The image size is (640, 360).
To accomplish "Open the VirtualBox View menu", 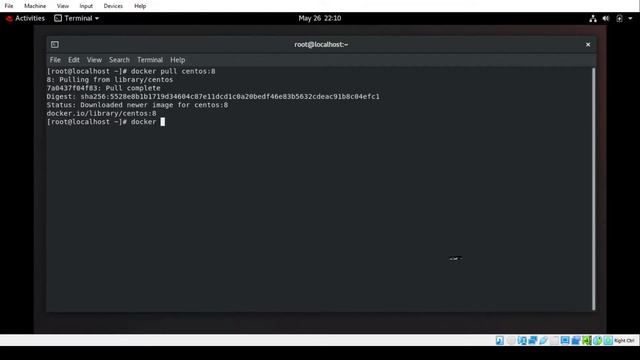I will pyautogui.click(x=62, y=6).
